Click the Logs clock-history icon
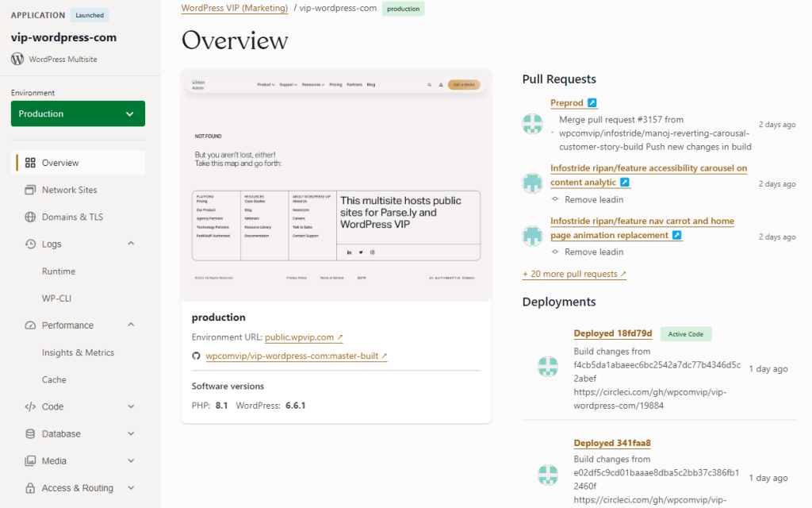 (x=30, y=244)
